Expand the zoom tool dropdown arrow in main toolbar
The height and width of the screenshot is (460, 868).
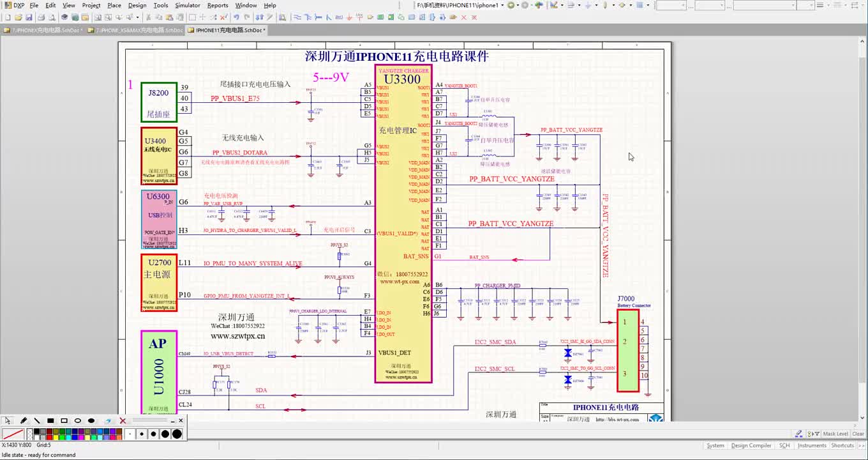(x=137, y=17)
